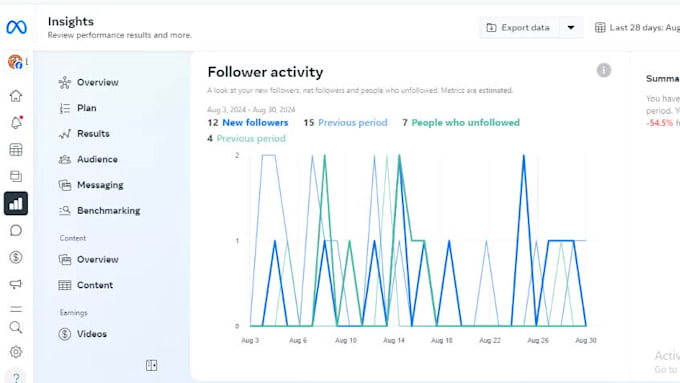Image resolution: width=680 pixels, height=383 pixels.
Task: Click the -54.5% summary value
Action: pyautogui.click(x=660, y=123)
